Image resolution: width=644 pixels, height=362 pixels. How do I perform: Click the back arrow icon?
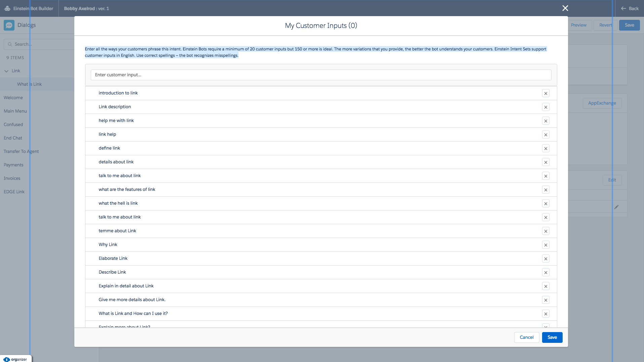(623, 8)
